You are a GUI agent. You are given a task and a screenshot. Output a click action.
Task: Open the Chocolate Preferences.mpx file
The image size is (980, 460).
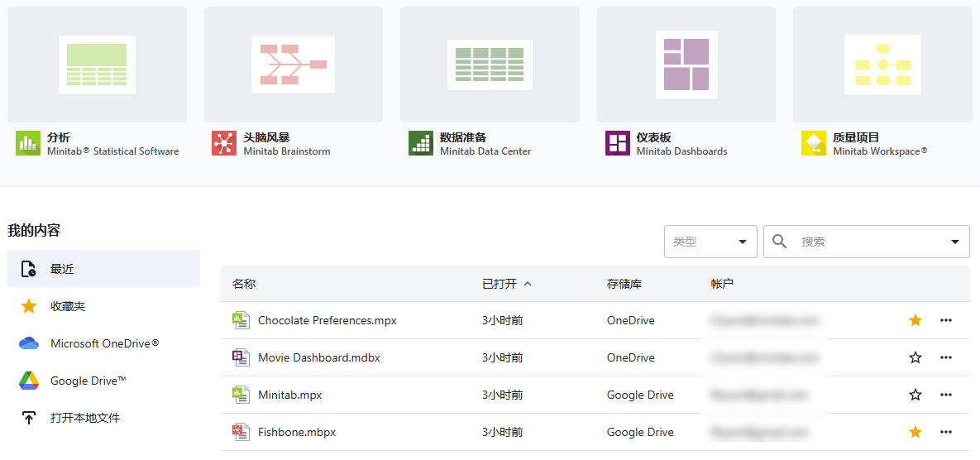[x=327, y=320]
